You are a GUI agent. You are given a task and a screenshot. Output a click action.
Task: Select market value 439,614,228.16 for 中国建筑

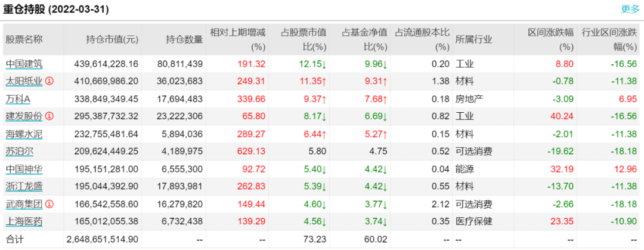pyautogui.click(x=106, y=64)
